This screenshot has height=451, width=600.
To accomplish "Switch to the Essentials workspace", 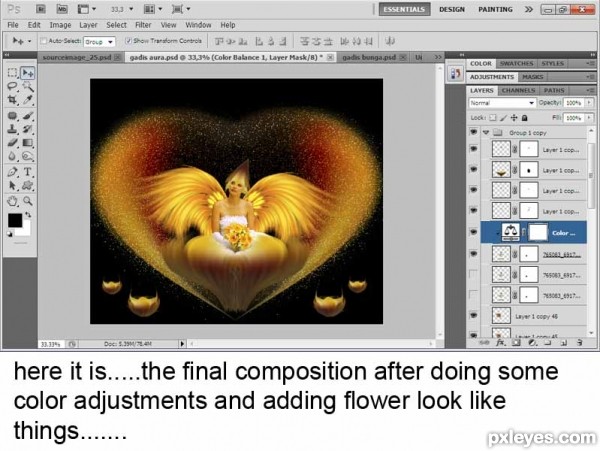I will point(404,10).
